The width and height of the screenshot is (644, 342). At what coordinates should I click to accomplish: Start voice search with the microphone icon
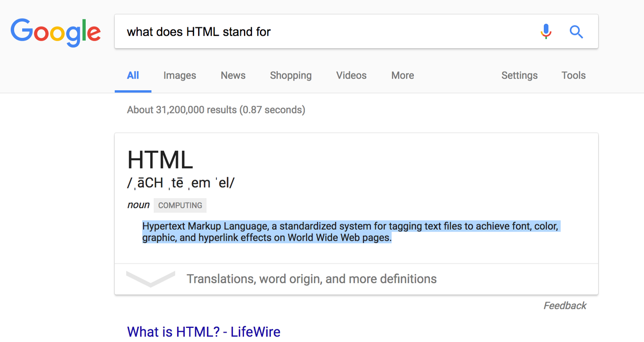546,31
